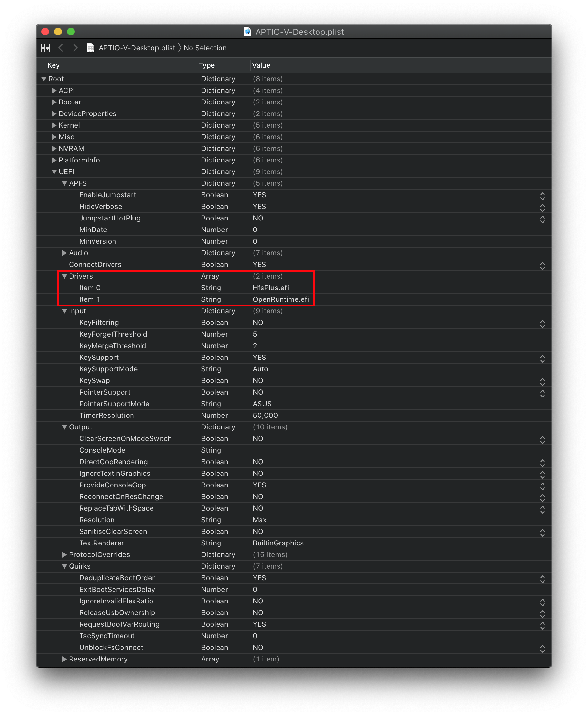Toggle UnblockFsConnect boolean value
588x715 pixels.
[542, 648]
